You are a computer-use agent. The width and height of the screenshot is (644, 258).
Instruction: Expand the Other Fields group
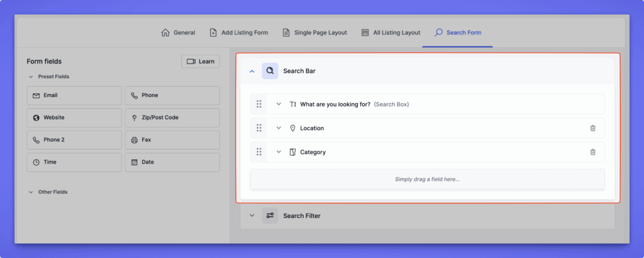point(30,192)
